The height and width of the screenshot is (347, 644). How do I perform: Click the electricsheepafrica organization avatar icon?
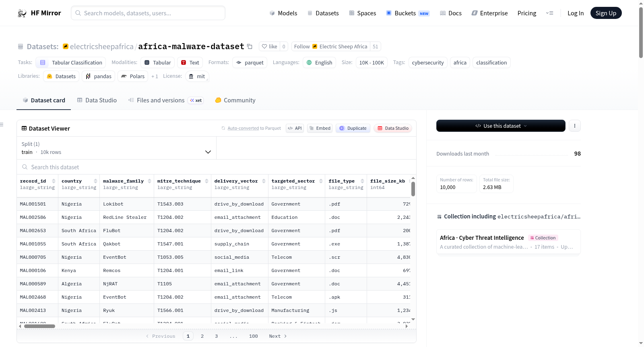(x=66, y=46)
